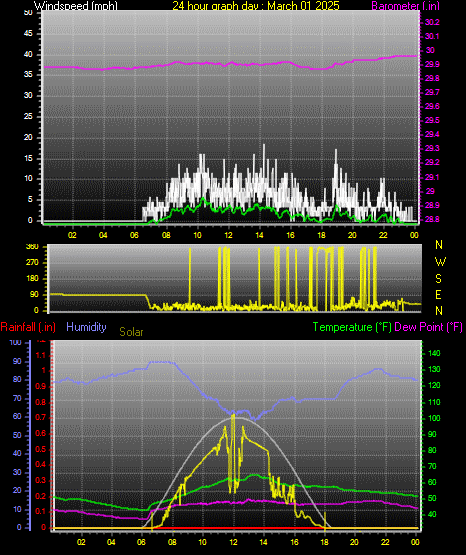This screenshot has width=466, height=555.
Task: Click the Solar legend label
Action: click(131, 332)
